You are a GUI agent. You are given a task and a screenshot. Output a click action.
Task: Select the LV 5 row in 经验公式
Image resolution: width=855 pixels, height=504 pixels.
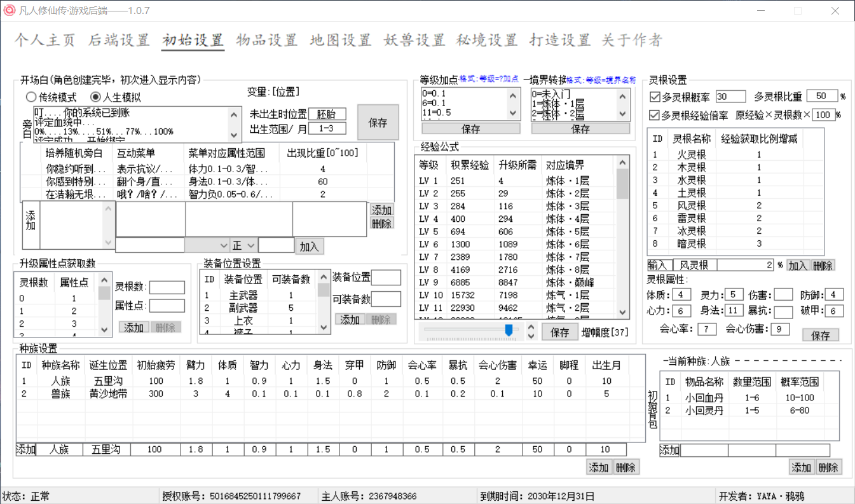point(516,231)
